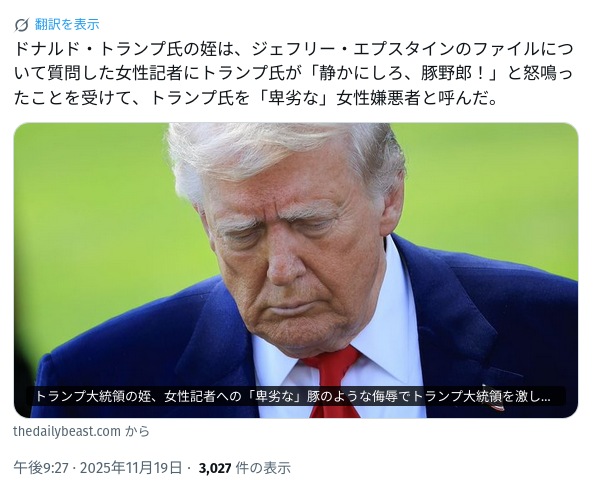Click the first line of post text

click(x=293, y=49)
